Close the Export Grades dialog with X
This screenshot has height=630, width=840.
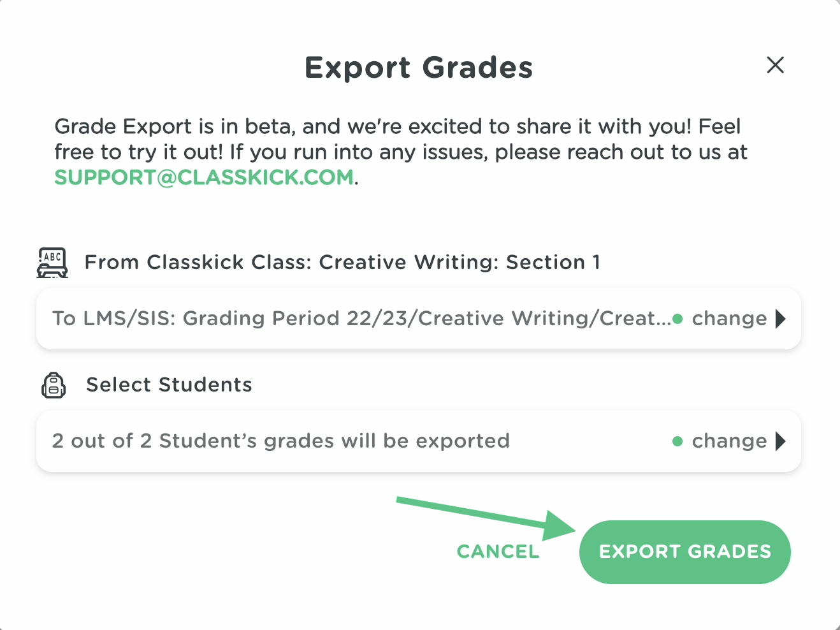pyautogui.click(x=775, y=65)
